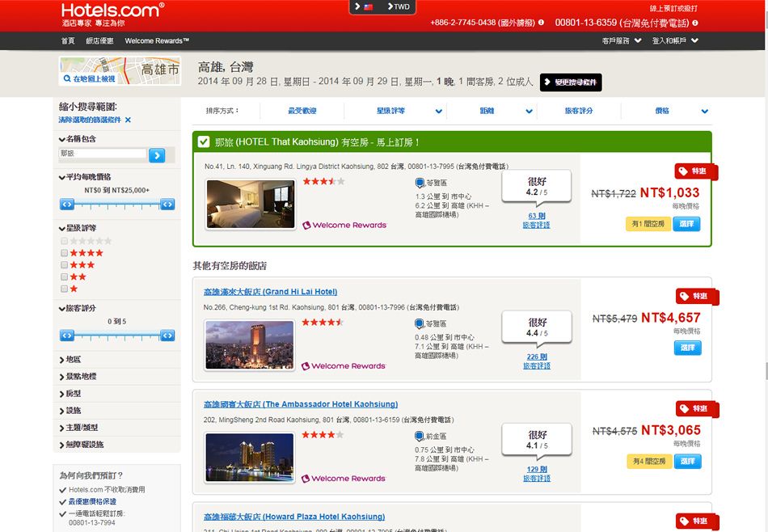
Task: Open Welcome Rewards in the nav bar
Action: point(157,40)
